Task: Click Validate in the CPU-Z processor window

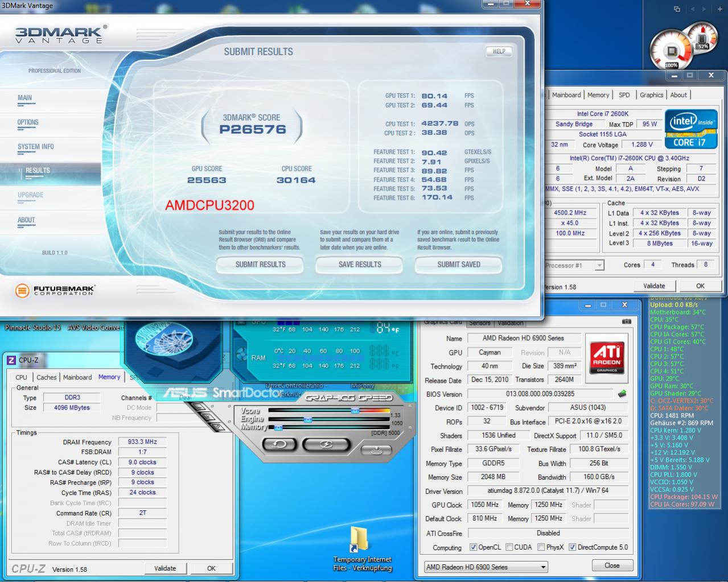Action: click(x=654, y=286)
